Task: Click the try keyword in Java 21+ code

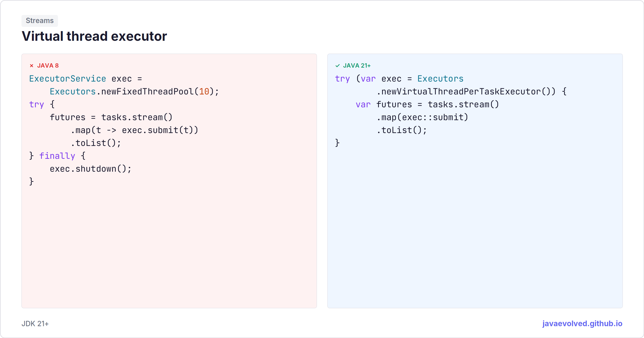Action: 342,79
